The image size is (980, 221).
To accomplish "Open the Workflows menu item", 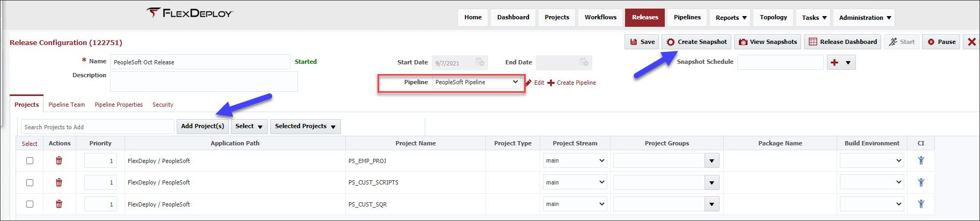I will 600,17.
